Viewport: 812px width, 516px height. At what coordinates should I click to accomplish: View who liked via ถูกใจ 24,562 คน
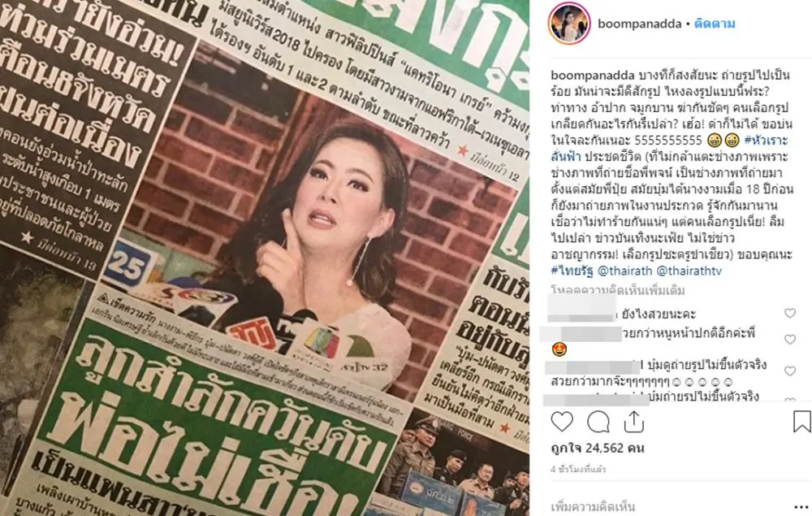(598, 448)
